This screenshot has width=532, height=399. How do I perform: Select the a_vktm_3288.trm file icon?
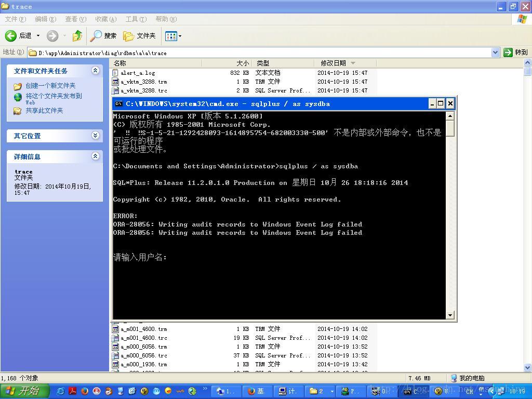point(115,82)
